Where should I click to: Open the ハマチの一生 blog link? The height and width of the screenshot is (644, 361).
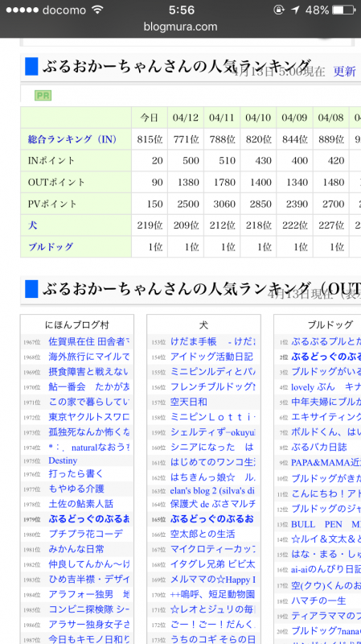[318, 601]
